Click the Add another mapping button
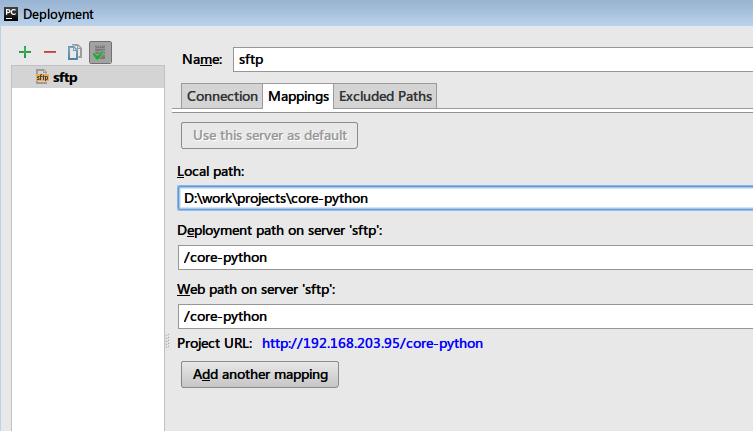This screenshot has width=753, height=431. [260, 375]
